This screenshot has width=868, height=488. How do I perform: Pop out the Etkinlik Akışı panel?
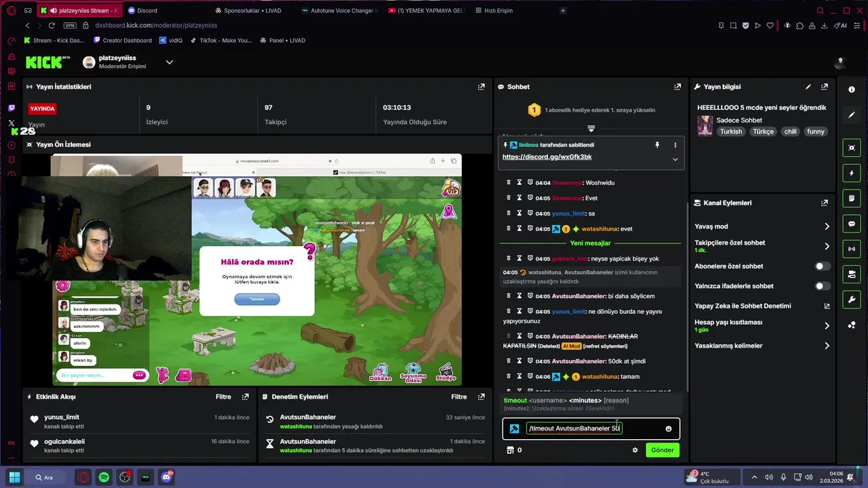[x=245, y=397]
